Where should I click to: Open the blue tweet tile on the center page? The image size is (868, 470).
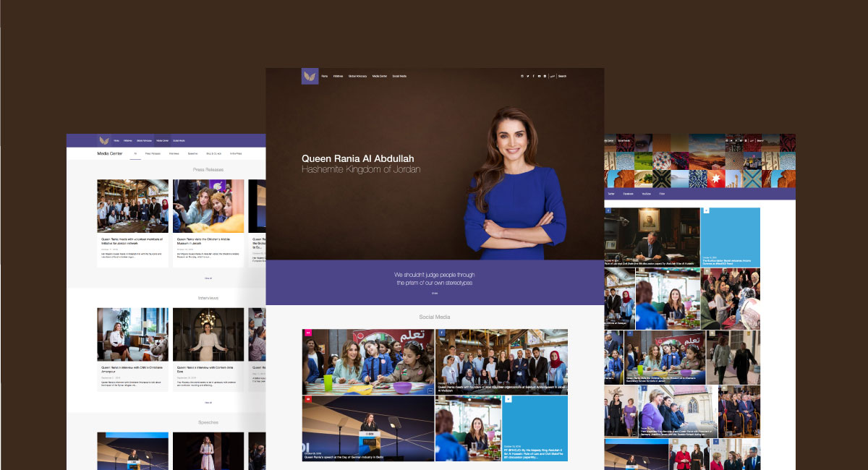pyautogui.click(x=535, y=428)
